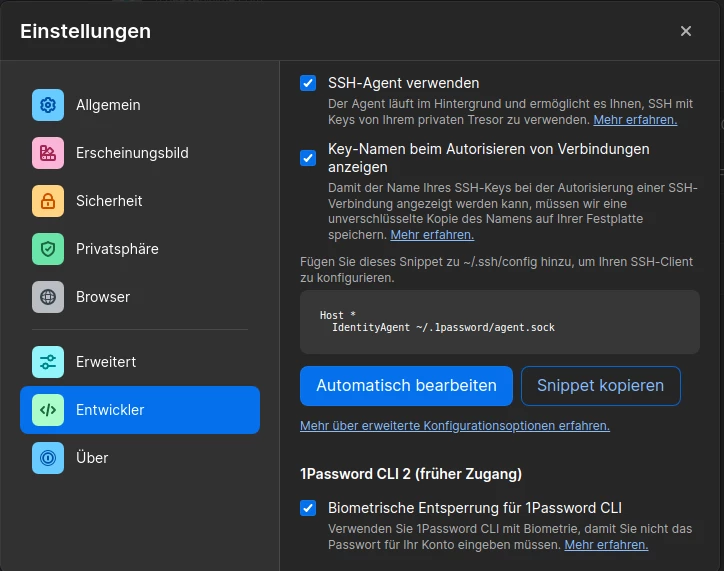
Task: Click the Sicherheit padlock icon
Action: click(48, 201)
